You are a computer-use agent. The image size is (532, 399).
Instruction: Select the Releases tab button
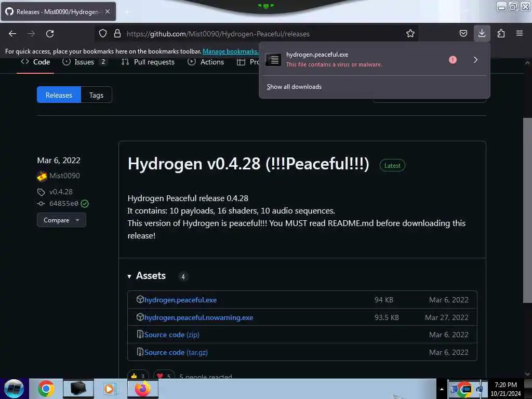(x=59, y=95)
